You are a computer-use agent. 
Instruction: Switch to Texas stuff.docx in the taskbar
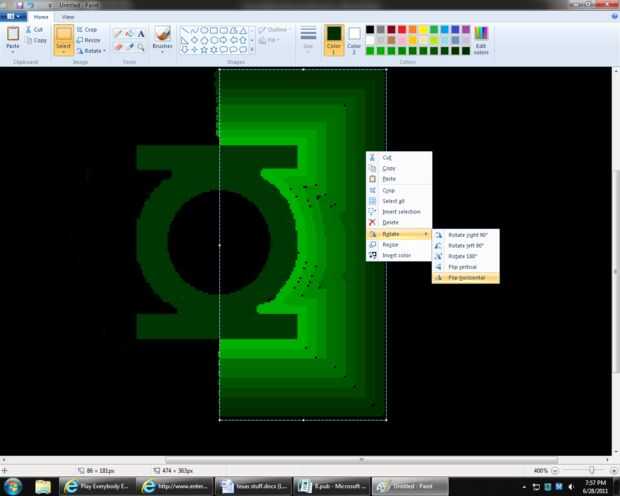coord(253,486)
